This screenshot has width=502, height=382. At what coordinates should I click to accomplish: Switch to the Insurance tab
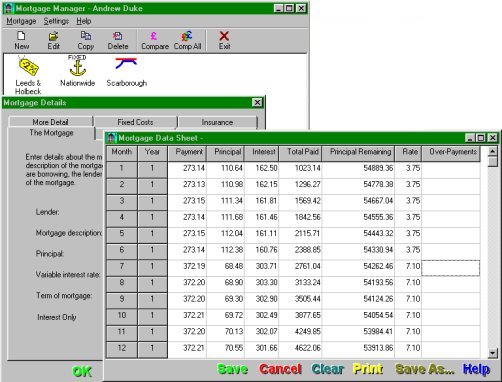point(217,122)
